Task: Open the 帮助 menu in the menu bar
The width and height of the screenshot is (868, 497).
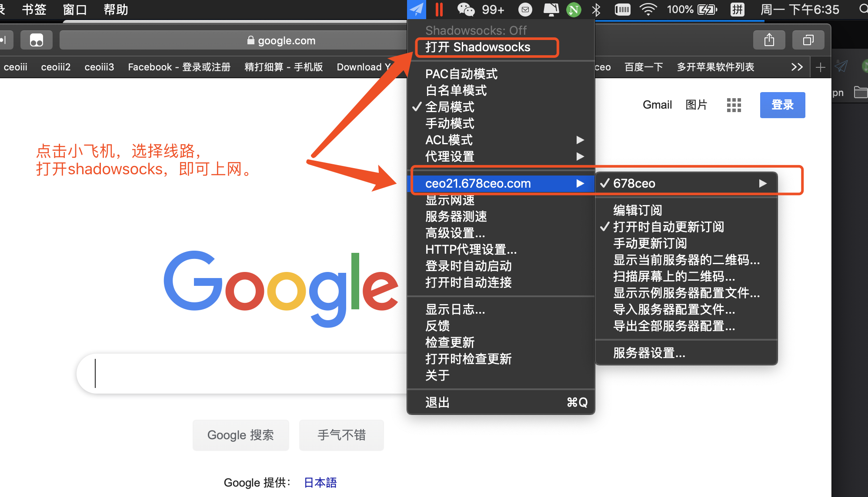Action: [116, 9]
